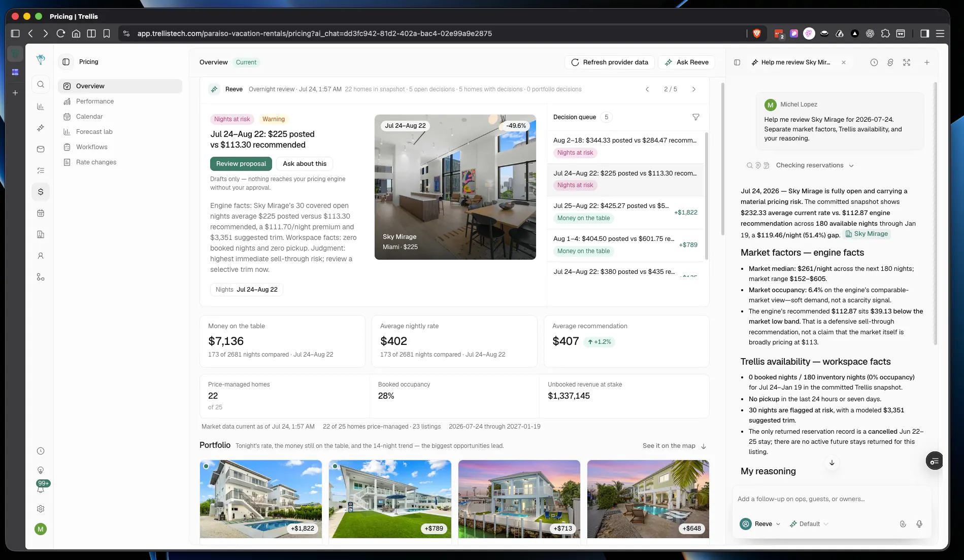The width and height of the screenshot is (964, 560).
Task: Open chat history clock icon
Action: tap(874, 62)
